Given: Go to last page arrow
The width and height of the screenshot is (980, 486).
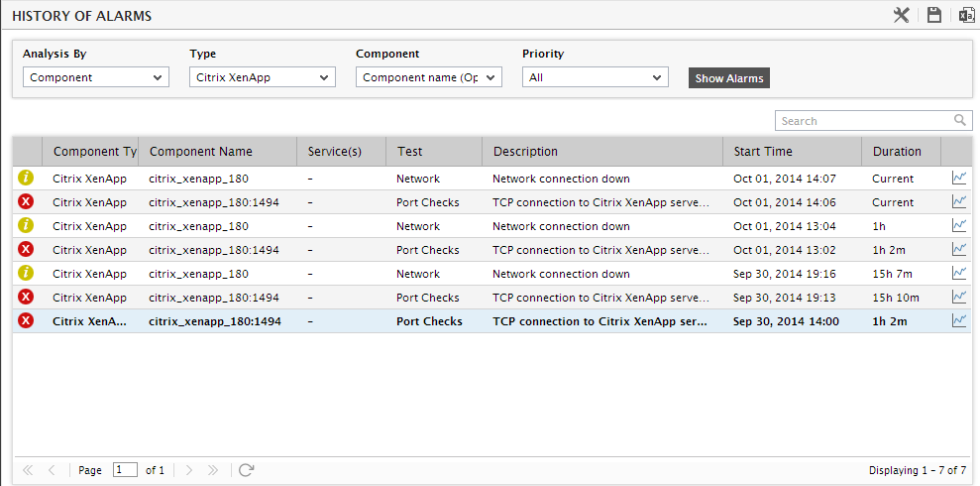Looking at the screenshot, I should click(212, 470).
